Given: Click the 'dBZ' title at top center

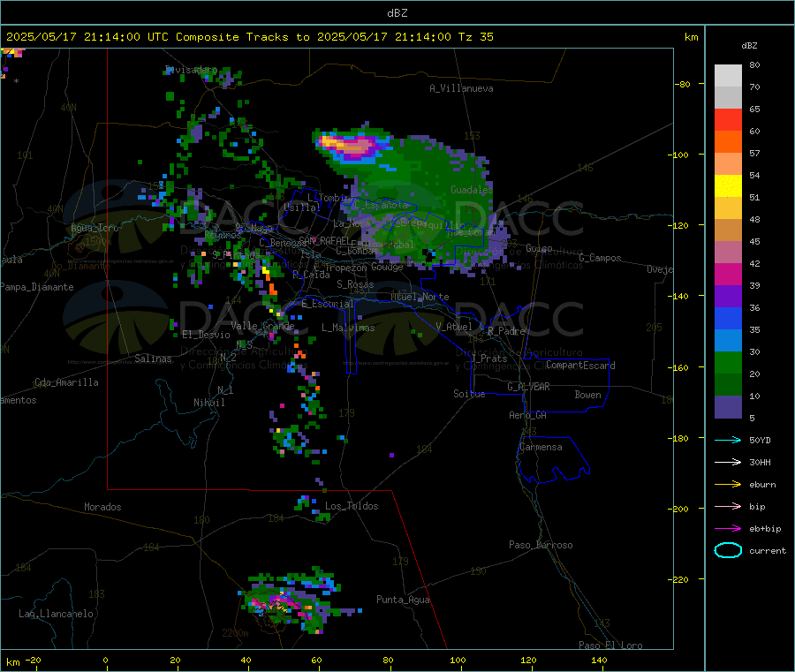Looking at the screenshot, I should 397,12.
